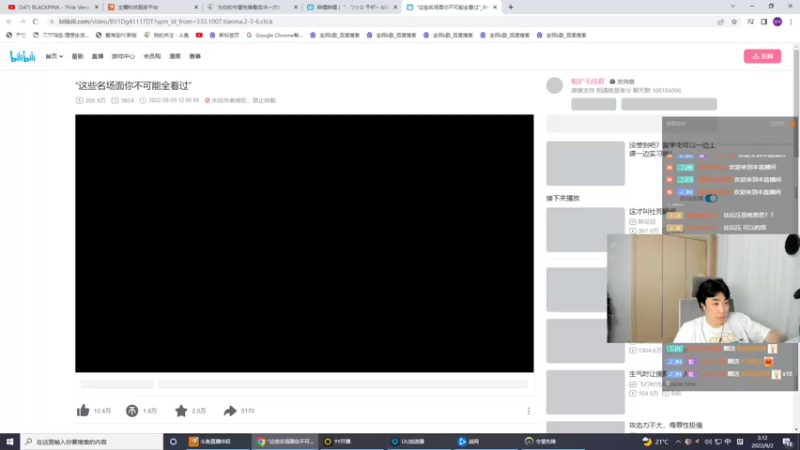
Task: Open 游戏中心 in the bilibili navigation
Action: tap(123, 56)
